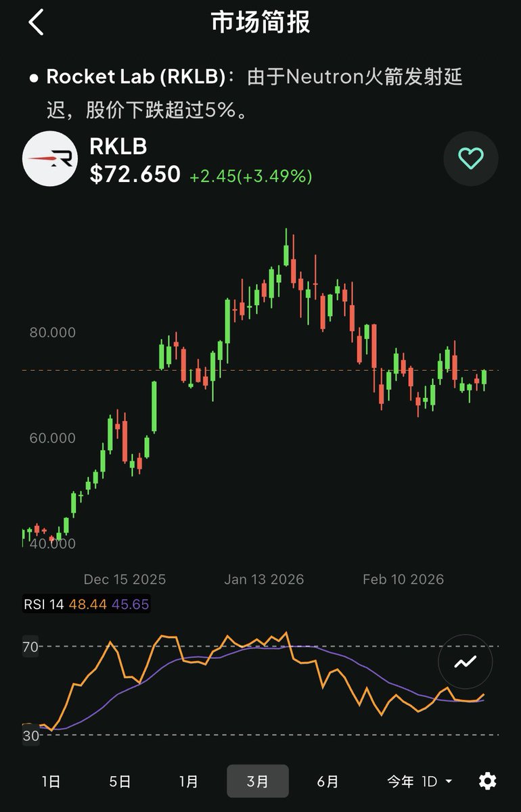Screen dimensions: 521x812
Task: Tap the Dec 15 2025 date label
Action: [x=124, y=579]
